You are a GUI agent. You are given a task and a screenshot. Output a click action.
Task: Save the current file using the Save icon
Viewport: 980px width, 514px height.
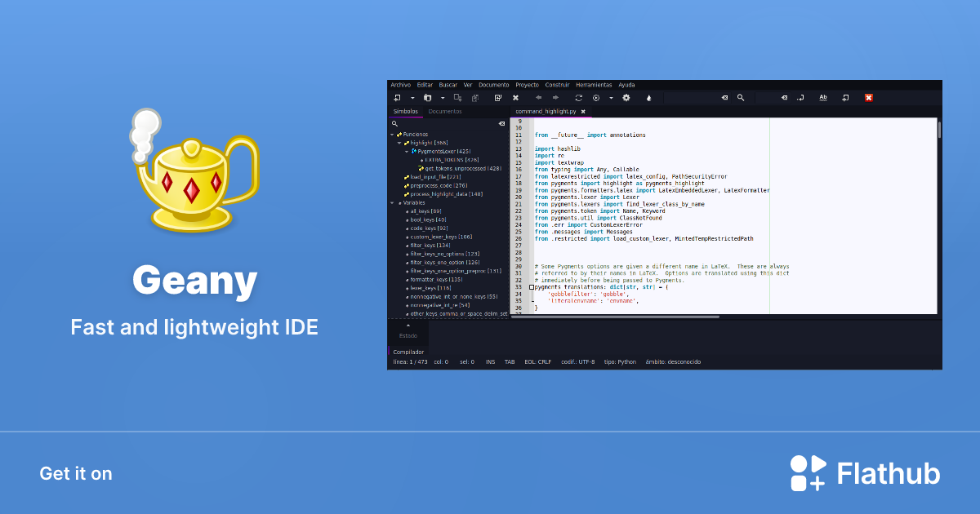click(x=456, y=98)
